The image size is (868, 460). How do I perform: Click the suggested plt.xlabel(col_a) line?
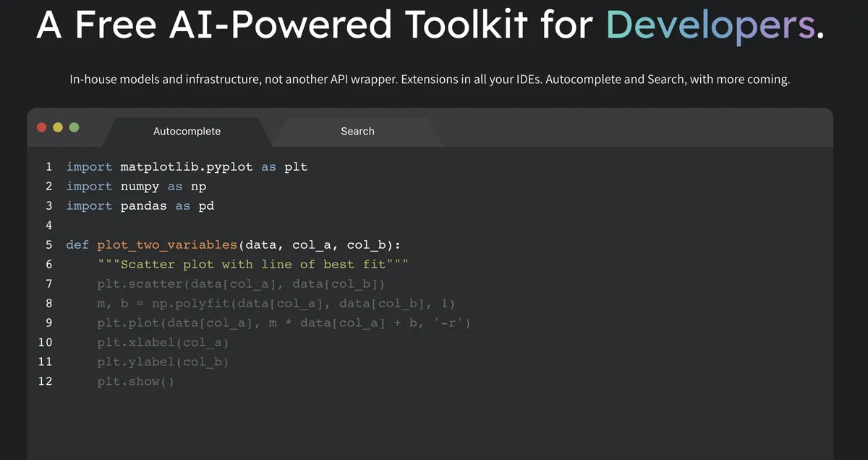[x=163, y=343]
